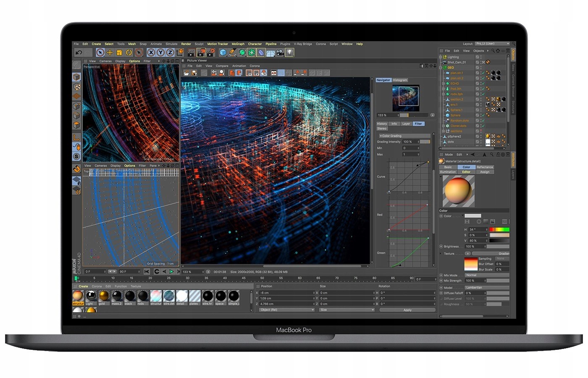Open the Size mode dropdown
Image resolution: width=588 pixels, height=378 pixels.
[x=347, y=310]
